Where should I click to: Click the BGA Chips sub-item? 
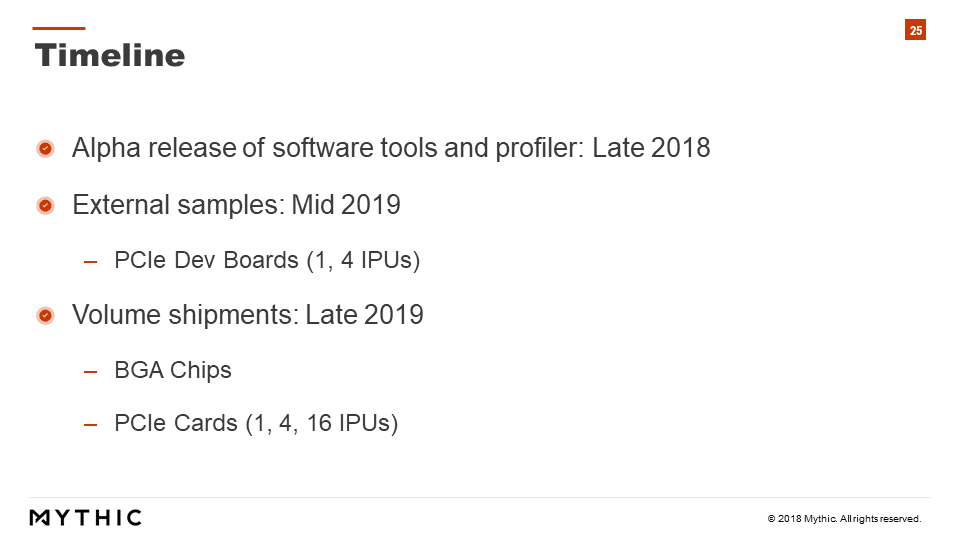tap(173, 370)
